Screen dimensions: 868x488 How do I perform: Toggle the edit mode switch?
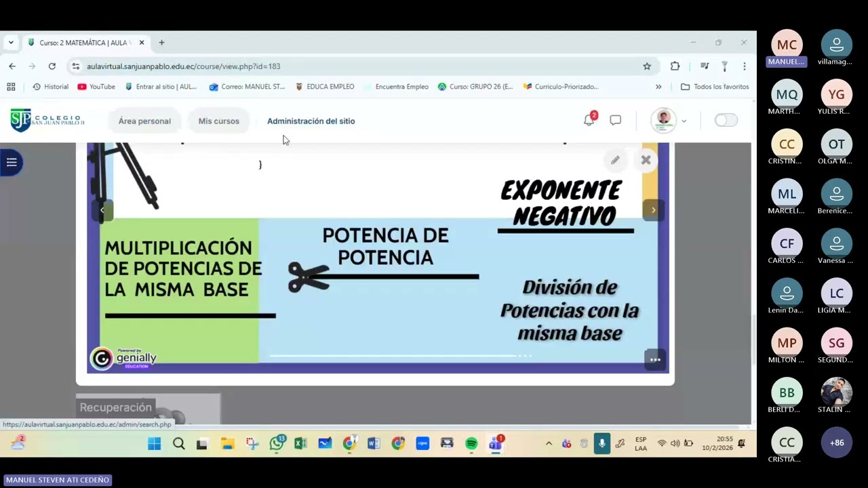(726, 120)
